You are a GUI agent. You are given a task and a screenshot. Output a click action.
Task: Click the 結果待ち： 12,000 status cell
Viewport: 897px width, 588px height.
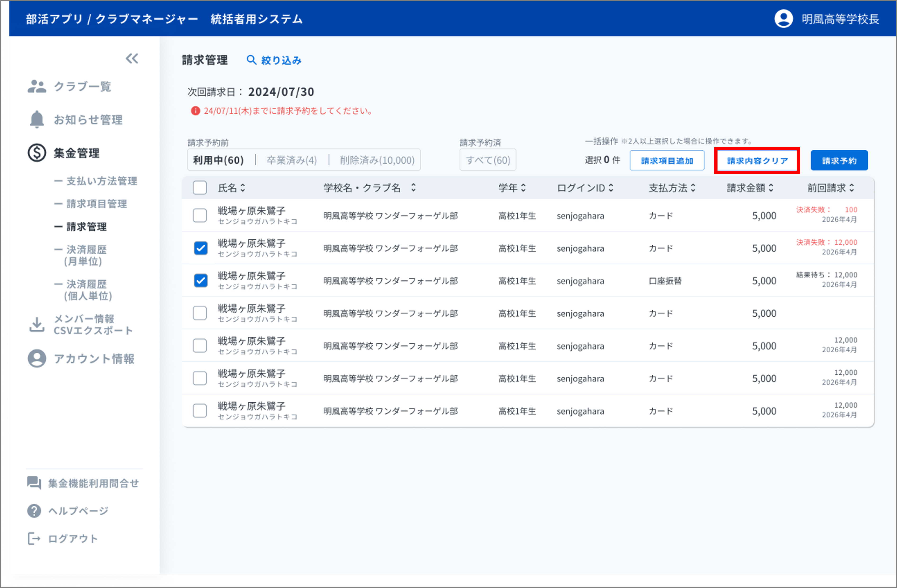[x=826, y=275]
